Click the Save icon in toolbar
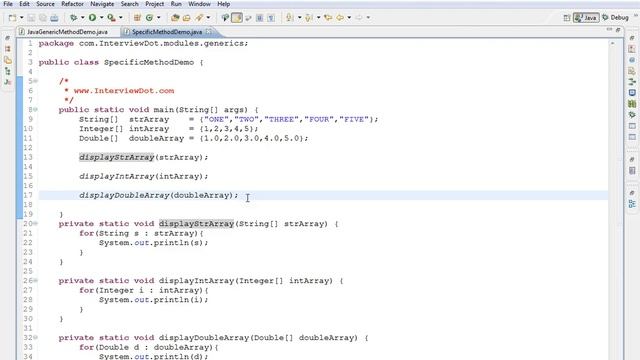Screen dimensions: 640x360 click(31, 18)
